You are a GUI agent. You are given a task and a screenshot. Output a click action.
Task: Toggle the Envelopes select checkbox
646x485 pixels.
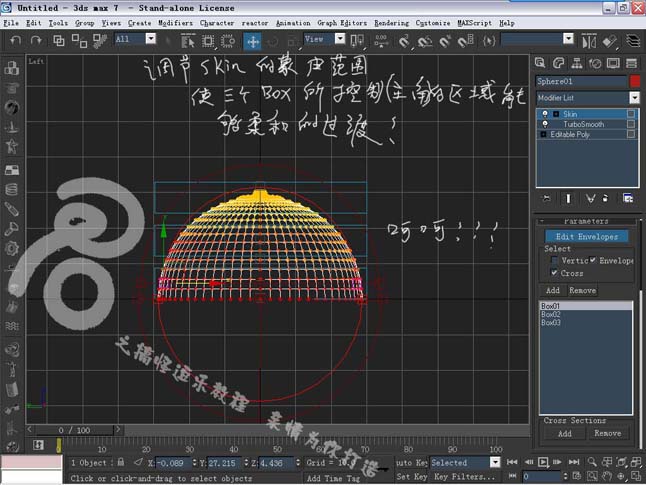[x=593, y=260]
